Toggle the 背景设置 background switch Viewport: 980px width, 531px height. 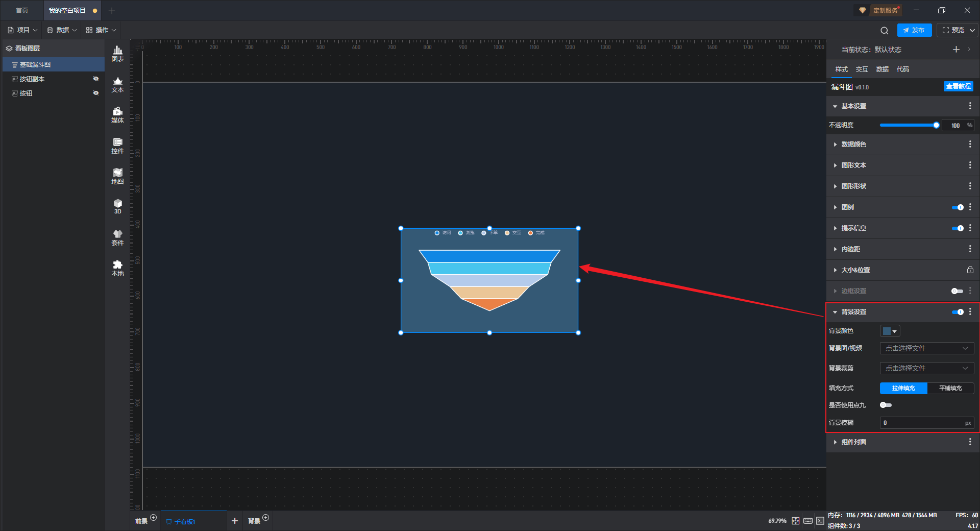pyautogui.click(x=958, y=312)
